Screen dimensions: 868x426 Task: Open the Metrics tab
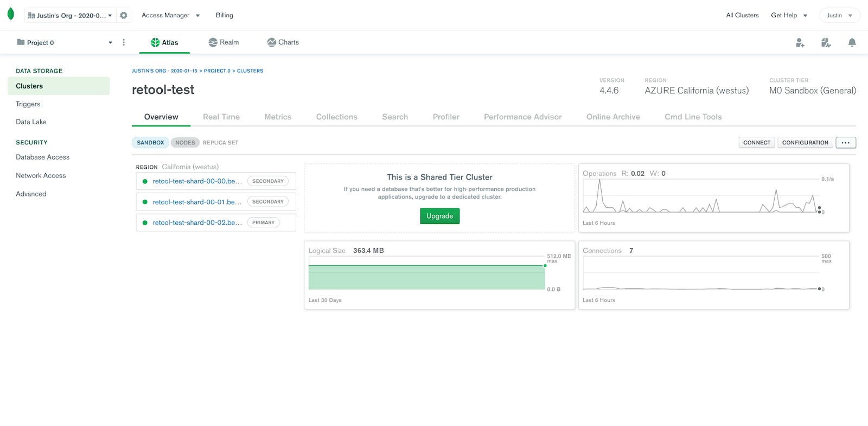[278, 117]
